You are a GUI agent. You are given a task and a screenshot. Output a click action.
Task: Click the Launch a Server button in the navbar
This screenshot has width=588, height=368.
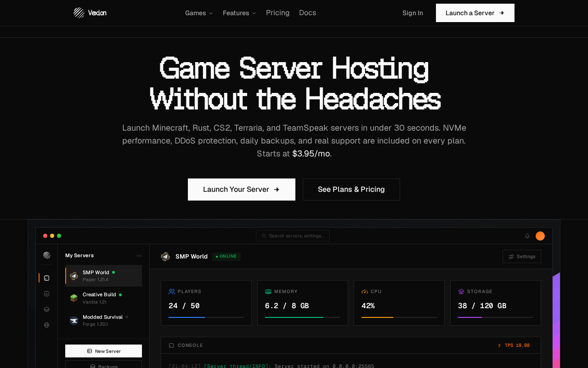click(x=475, y=13)
